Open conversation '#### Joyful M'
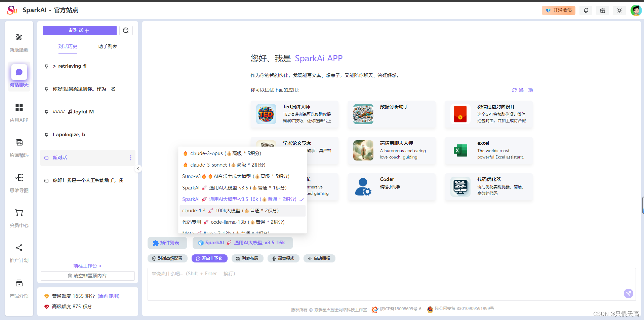 coord(87,112)
